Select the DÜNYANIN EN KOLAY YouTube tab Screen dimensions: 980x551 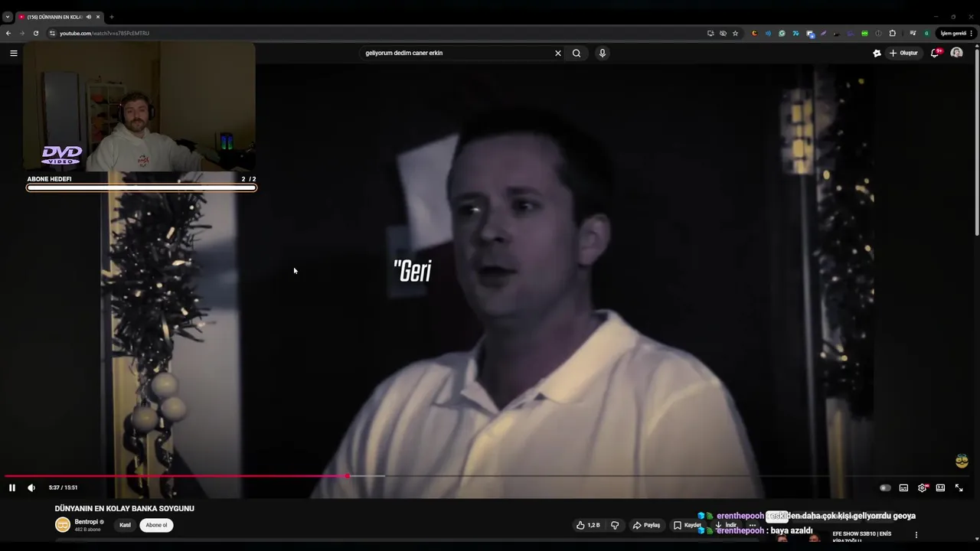tap(59, 17)
